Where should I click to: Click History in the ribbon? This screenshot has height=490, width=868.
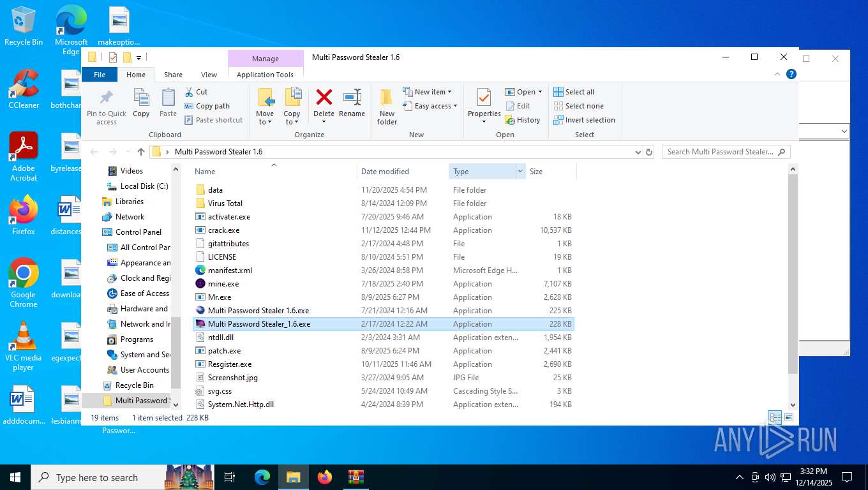[522, 120]
